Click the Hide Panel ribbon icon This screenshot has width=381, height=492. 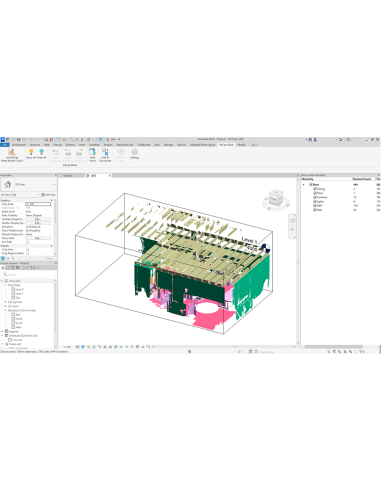92,152
